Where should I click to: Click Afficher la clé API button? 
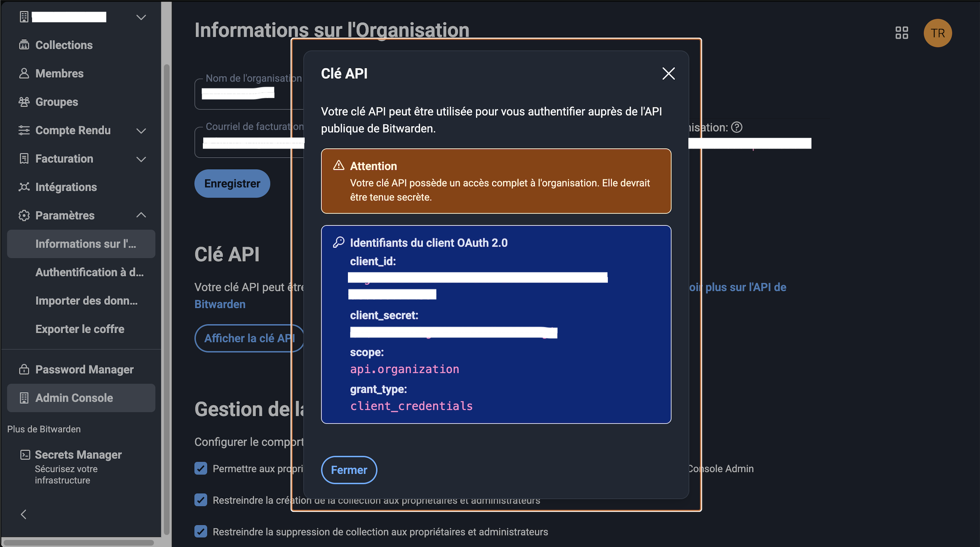click(249, 338)
